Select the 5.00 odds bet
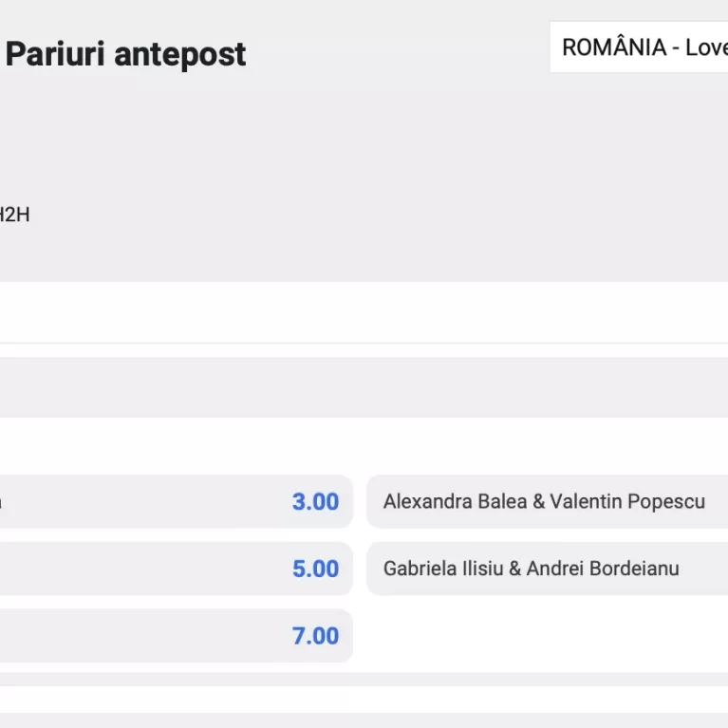The width and height of the screenshot is (728, 728). pyautogui.click(x=176, y=569)
